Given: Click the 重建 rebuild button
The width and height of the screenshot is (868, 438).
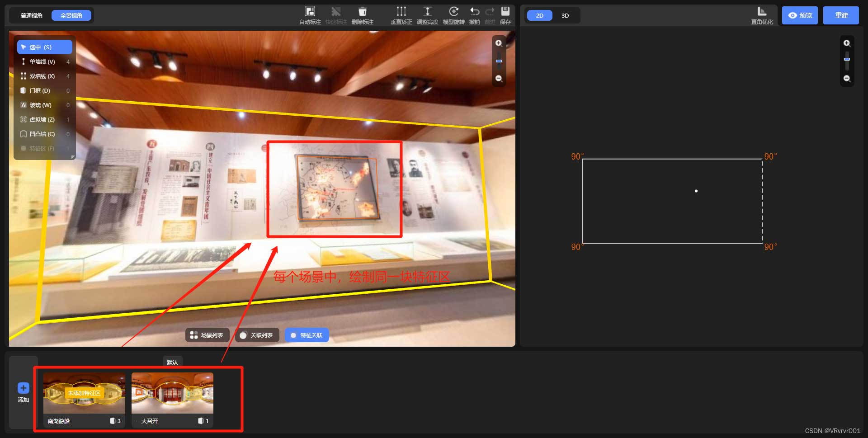Looking at the screenshot, I should point(841,15).
